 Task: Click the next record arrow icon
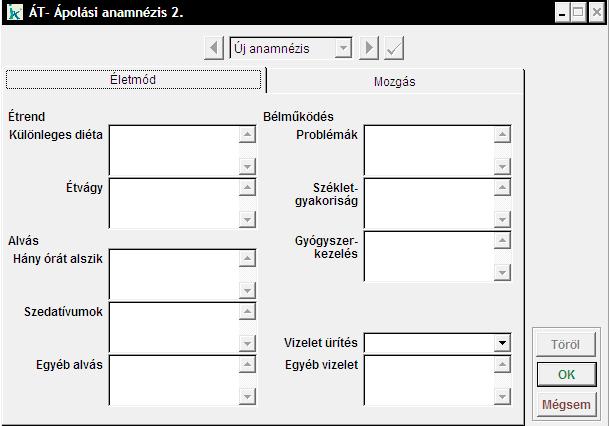tap(370, 48)
